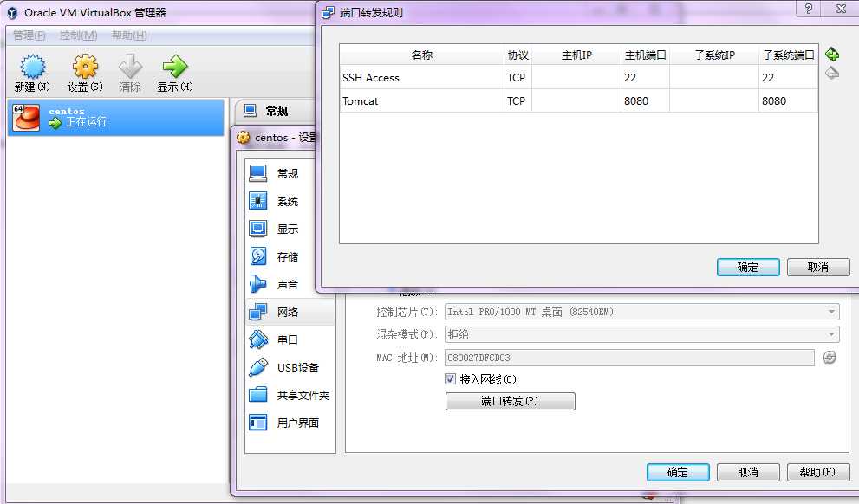Click the MAC address input field
Image resolution: width=859 pixels, height=504 pixels.
[x=629, y=358]
